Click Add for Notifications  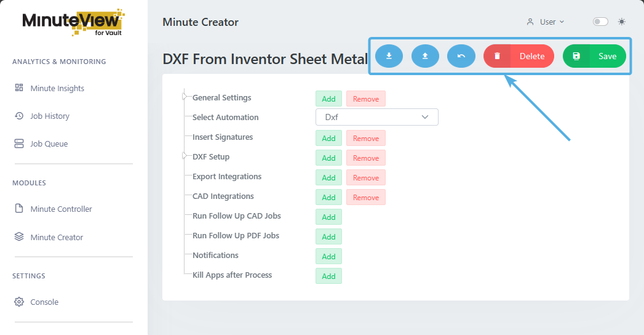click(x=328, y=257)
